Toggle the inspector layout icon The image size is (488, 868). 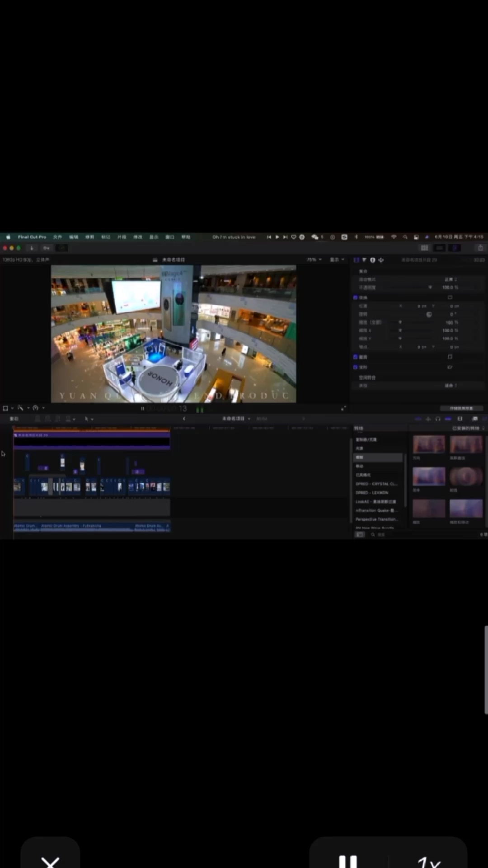click(455, 248)
